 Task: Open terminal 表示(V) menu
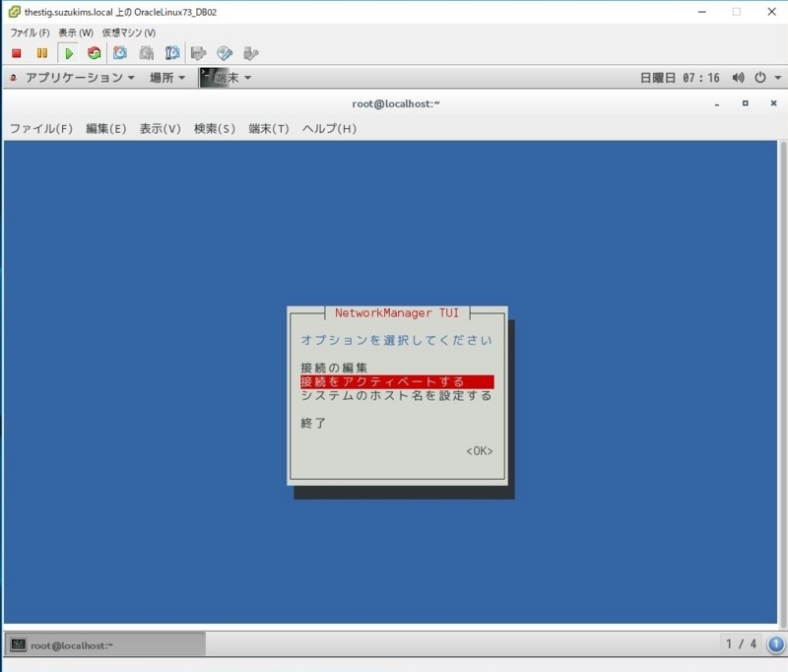pyautogui.click(x=161, y=129)
